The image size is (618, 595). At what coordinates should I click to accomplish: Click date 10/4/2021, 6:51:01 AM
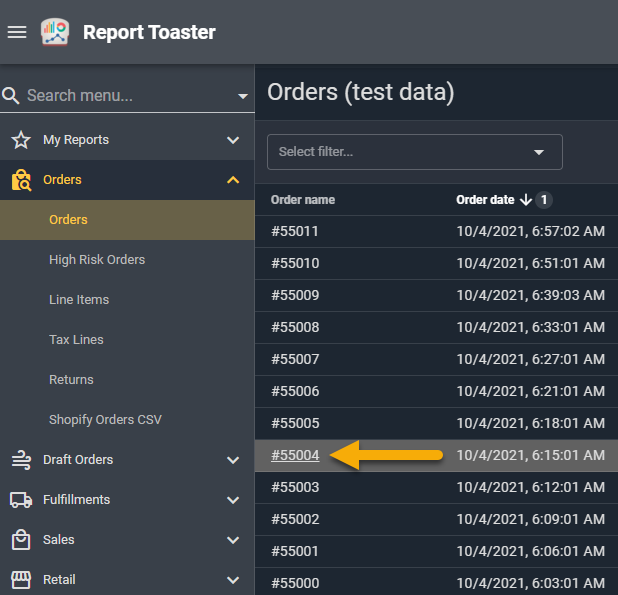[x=531, y=263]
